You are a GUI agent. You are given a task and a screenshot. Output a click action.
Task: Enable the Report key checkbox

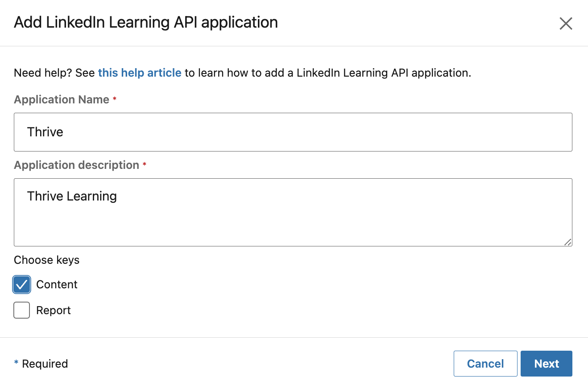pos(22,310)
